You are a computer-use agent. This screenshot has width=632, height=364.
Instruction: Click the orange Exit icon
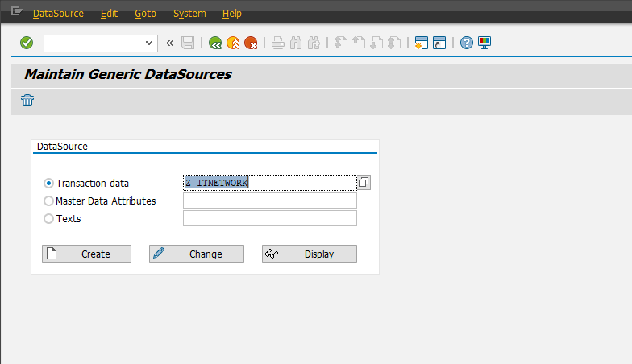233,43
